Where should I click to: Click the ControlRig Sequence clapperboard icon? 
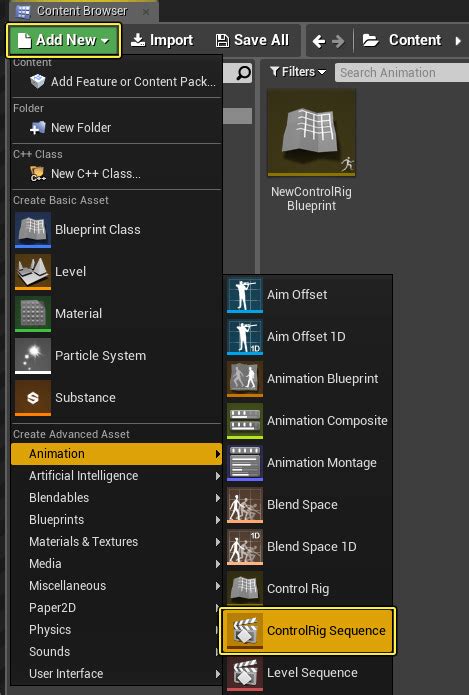[245, 631]
